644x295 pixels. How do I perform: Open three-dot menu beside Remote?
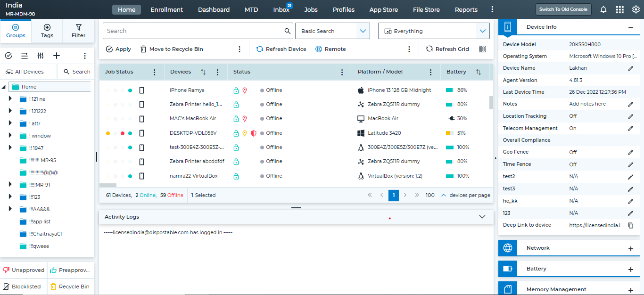[409, 49]
